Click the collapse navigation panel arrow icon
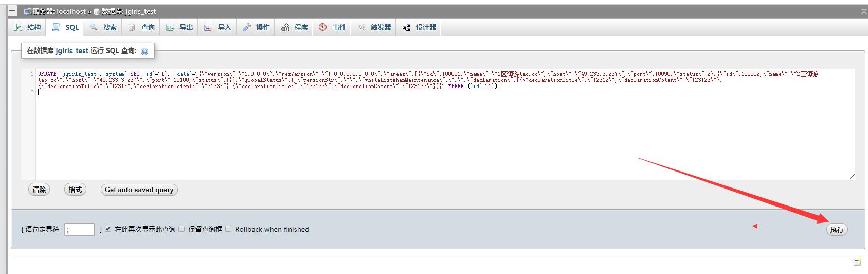Screen dimensions: 868x274 (x=12, y=11)
